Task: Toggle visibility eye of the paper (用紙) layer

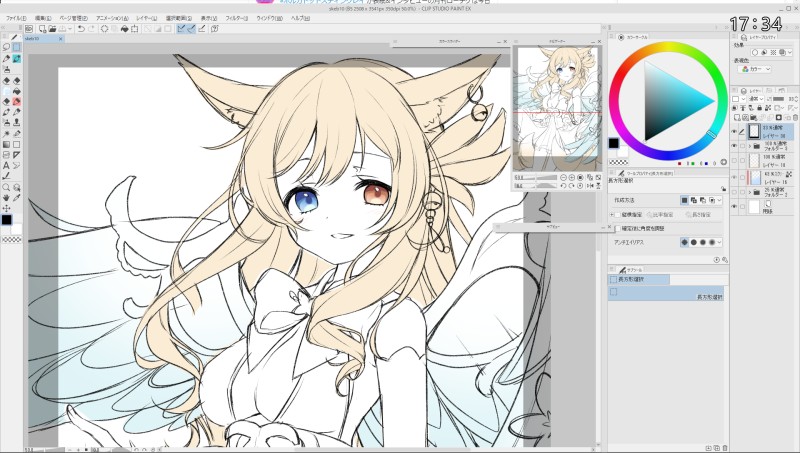Action: [734, 207]
